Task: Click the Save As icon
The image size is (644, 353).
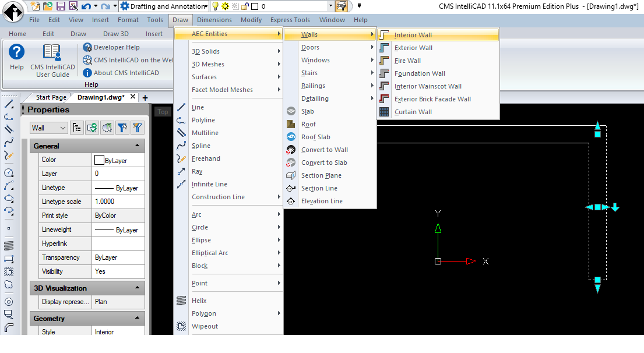Action: click(x=73, y=6)
